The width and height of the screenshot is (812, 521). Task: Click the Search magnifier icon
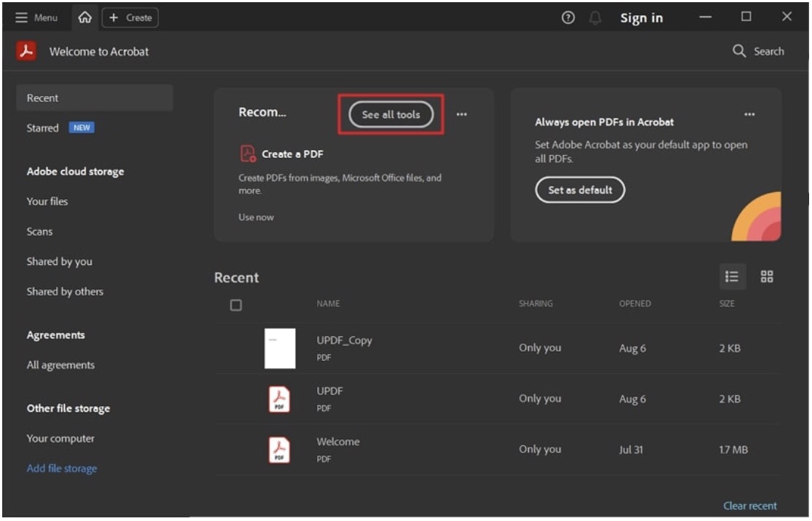point(739,51)
